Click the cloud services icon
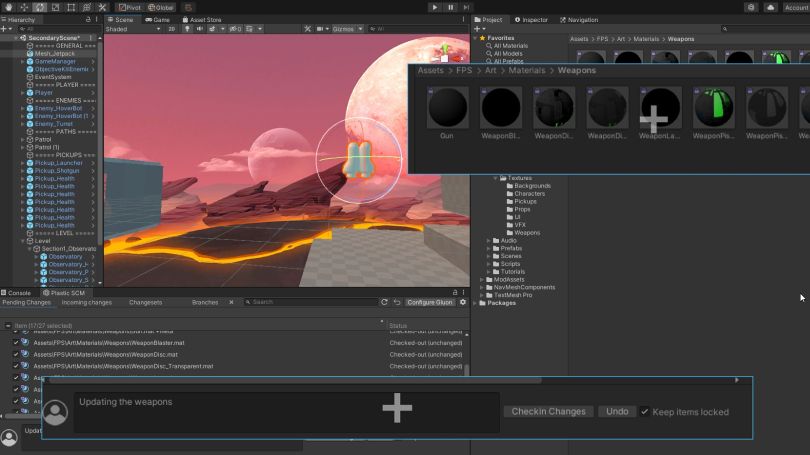The height and width of the screenshot is (455, 810). (770, 7)
